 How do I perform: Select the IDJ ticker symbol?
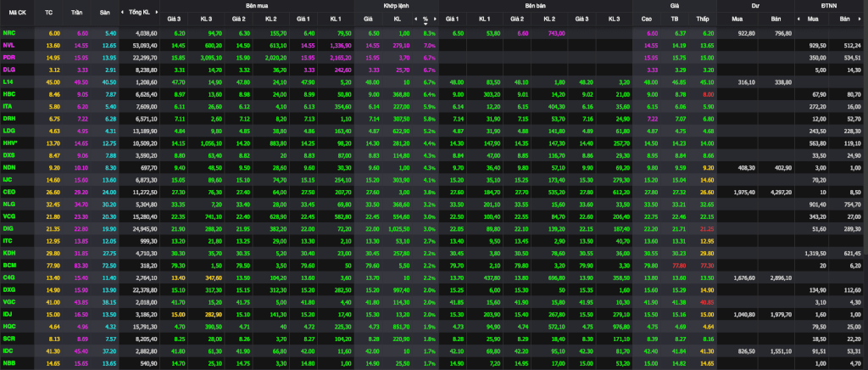click(8, 313)
